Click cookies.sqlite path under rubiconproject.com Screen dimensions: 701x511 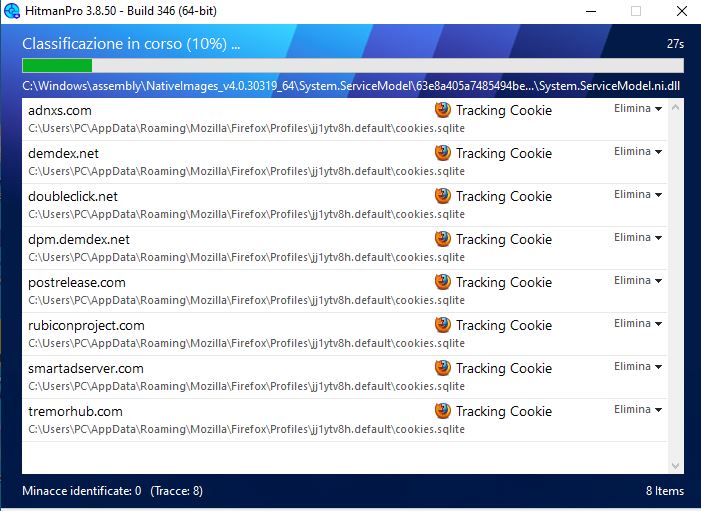[246, 343]
